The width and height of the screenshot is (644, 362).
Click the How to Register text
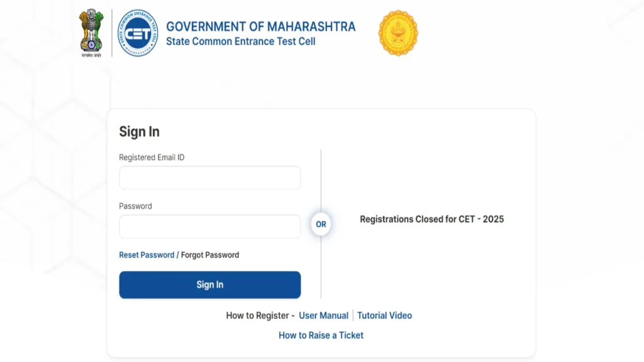point(260,315)
